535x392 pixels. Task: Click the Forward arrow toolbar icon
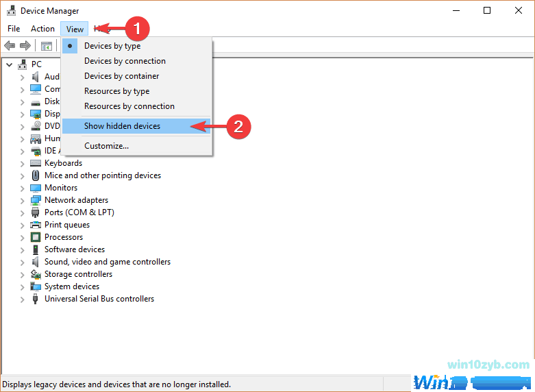pyautogui.click(x=25, y=46)
